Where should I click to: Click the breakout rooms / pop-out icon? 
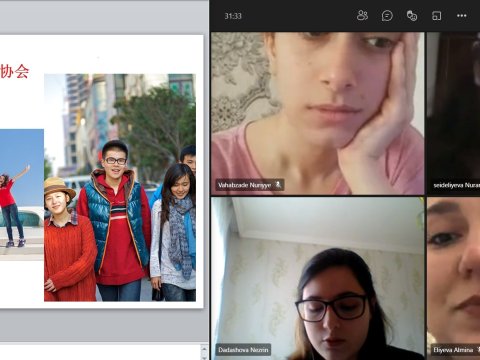[x=437, y=16]
